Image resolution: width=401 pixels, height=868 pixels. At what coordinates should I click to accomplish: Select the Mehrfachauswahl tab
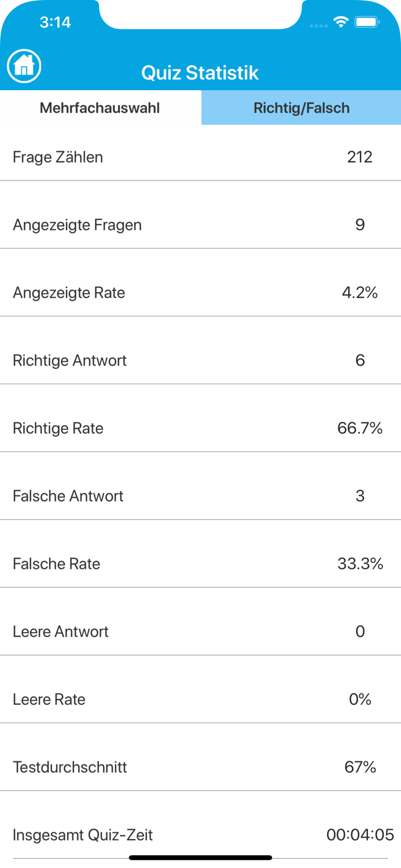point(100,108)
